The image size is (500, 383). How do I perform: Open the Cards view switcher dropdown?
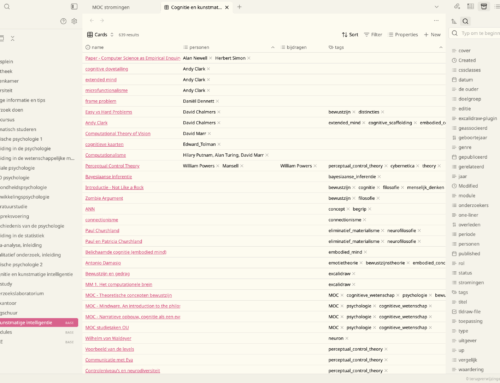tap(100, 35)
